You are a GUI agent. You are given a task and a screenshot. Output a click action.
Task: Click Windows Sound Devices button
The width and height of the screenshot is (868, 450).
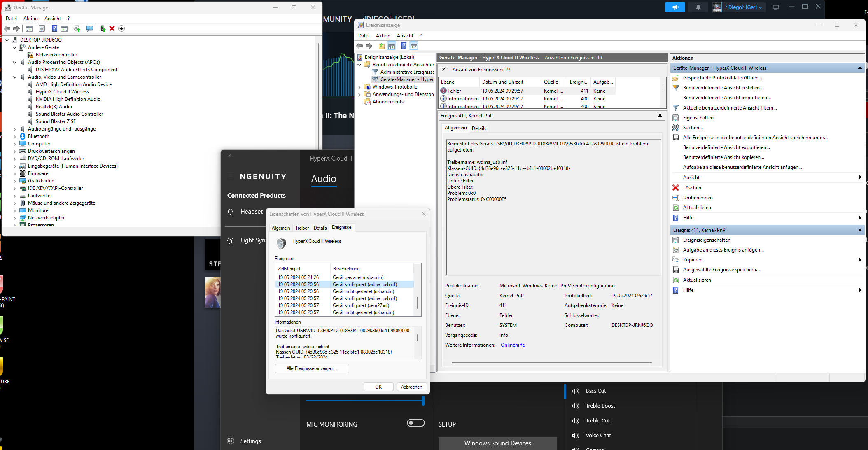(x=497, y=443)
